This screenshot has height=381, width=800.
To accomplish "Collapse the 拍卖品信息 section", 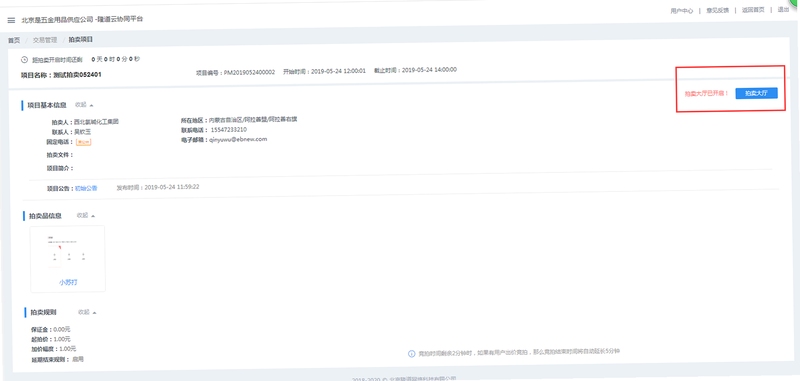I will [x=86, y=215].
